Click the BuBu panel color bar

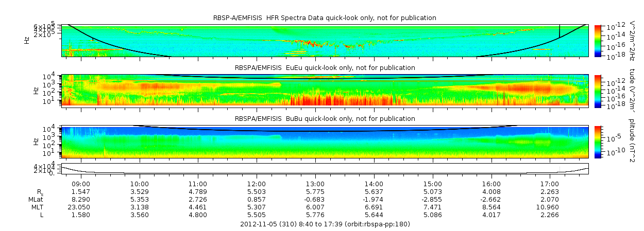point(598,141)
